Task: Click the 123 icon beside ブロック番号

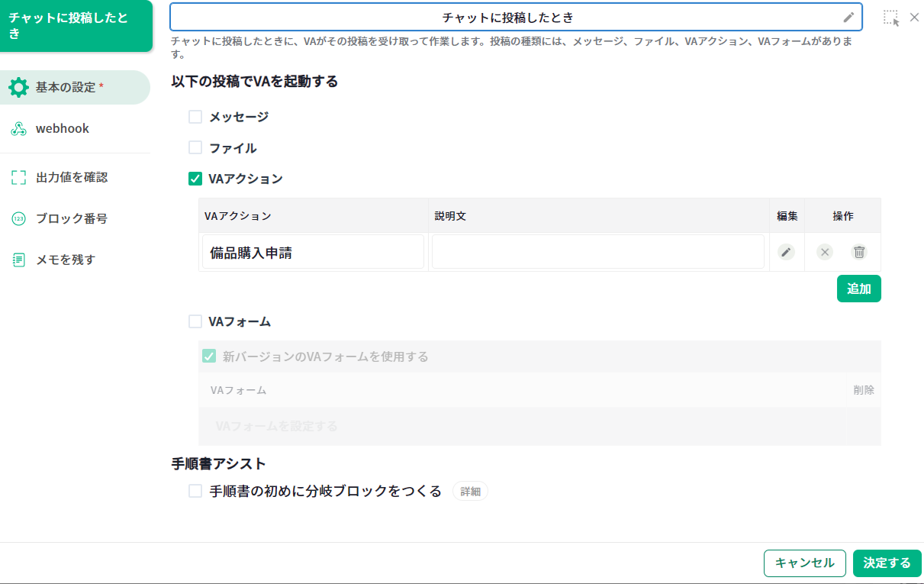Action: [18, 219]
